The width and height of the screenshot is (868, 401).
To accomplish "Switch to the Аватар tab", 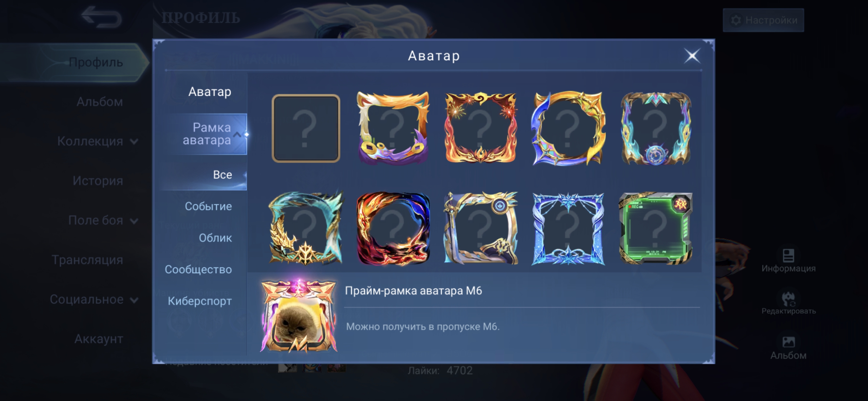I will point(209,91).
